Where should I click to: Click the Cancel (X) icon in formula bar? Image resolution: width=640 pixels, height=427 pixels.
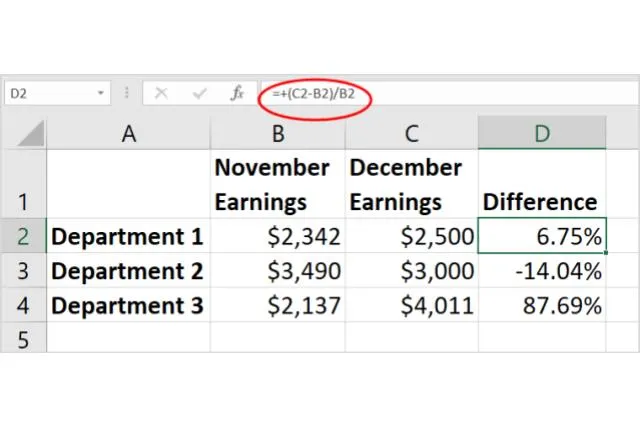pyautogui.click(x=162, y=93)
